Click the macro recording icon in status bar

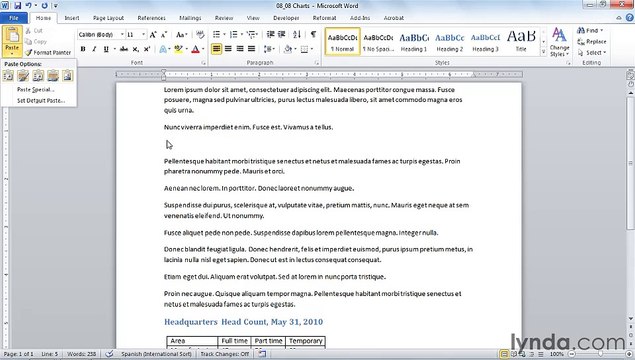(262, 354)
